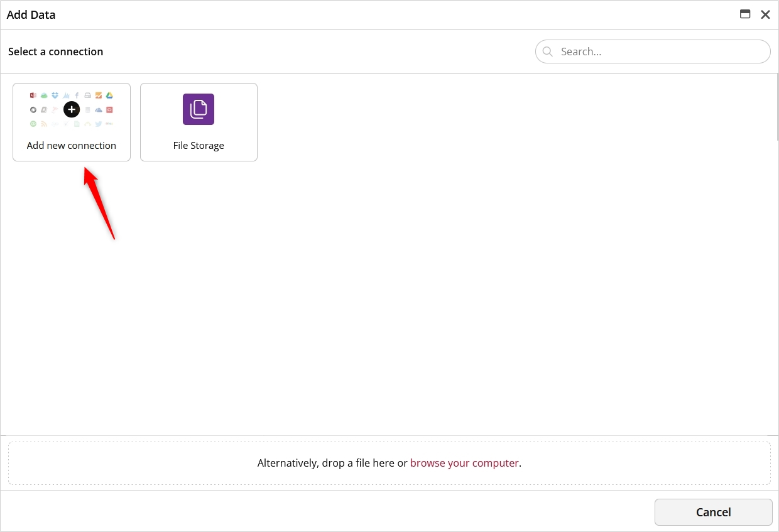Click the purple File Storage icon
The image size is (779, 532).
(x=199, y=109)
